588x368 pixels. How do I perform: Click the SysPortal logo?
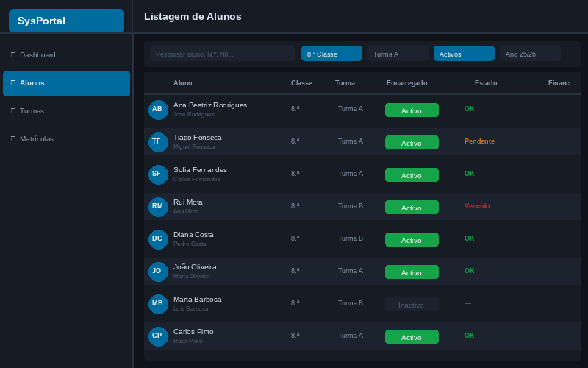[x=66, y=21]
